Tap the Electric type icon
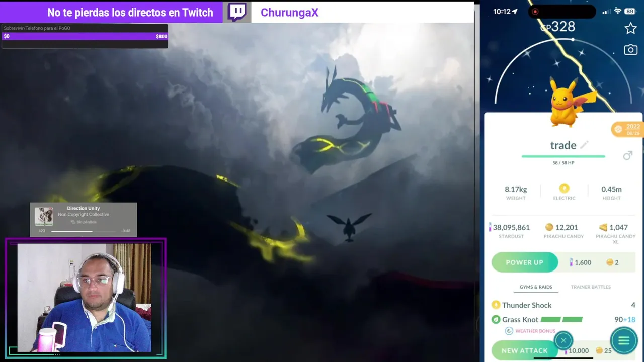Viewport: 644px width, 362px height. pyautogui.click(x=564, y=188)
